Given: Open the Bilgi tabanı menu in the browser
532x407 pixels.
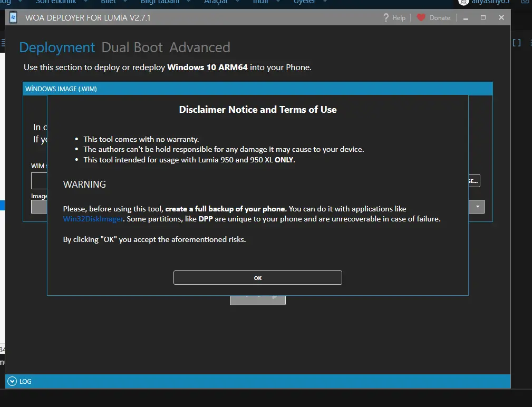Looking at the screenshot, I should point(160,2).
